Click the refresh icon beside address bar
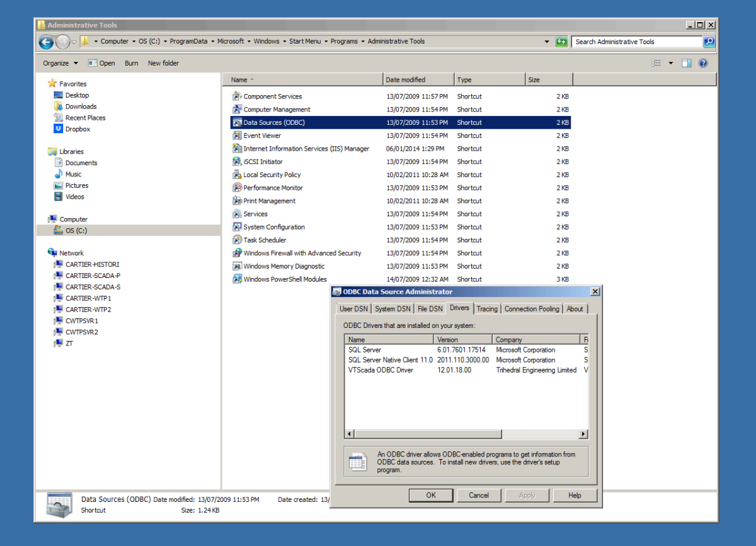Screen dimensions: 756x546 click(x=561, y=42)
